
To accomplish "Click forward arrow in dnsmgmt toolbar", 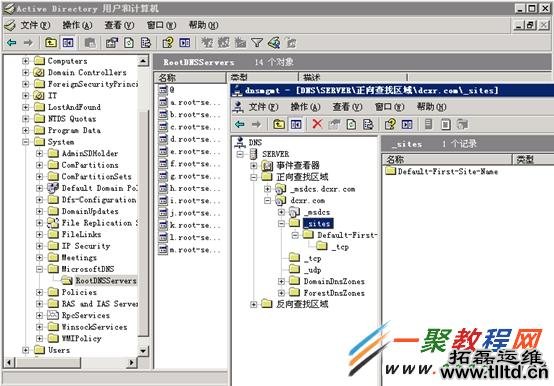I will pos(257,124).
